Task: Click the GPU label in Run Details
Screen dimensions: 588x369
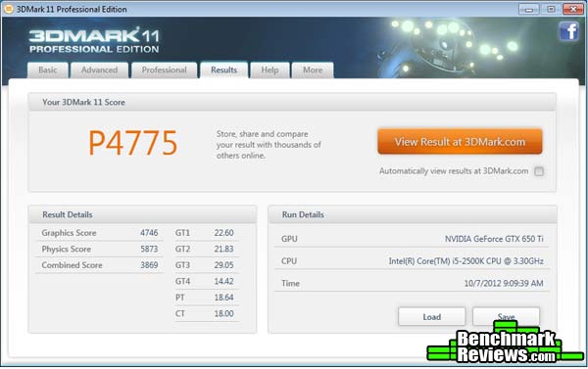Action: pyautogui.click(x=289, y=239)
